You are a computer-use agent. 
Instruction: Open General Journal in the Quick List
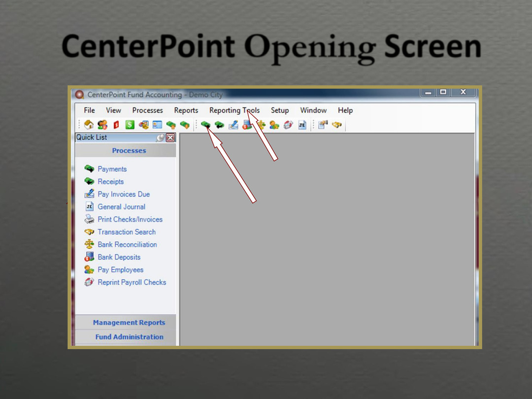point(122,206)
